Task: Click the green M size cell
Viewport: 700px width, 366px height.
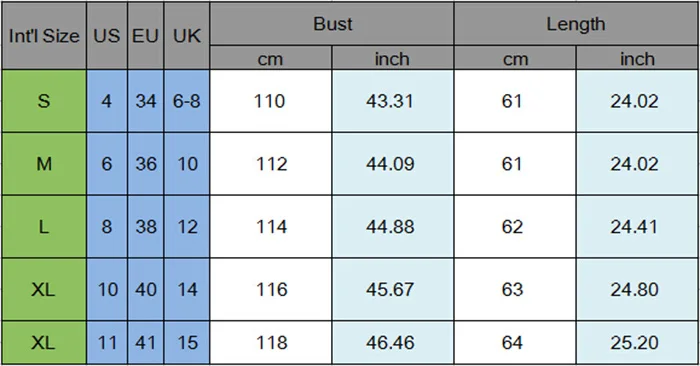Action: [x=44, y=164]
